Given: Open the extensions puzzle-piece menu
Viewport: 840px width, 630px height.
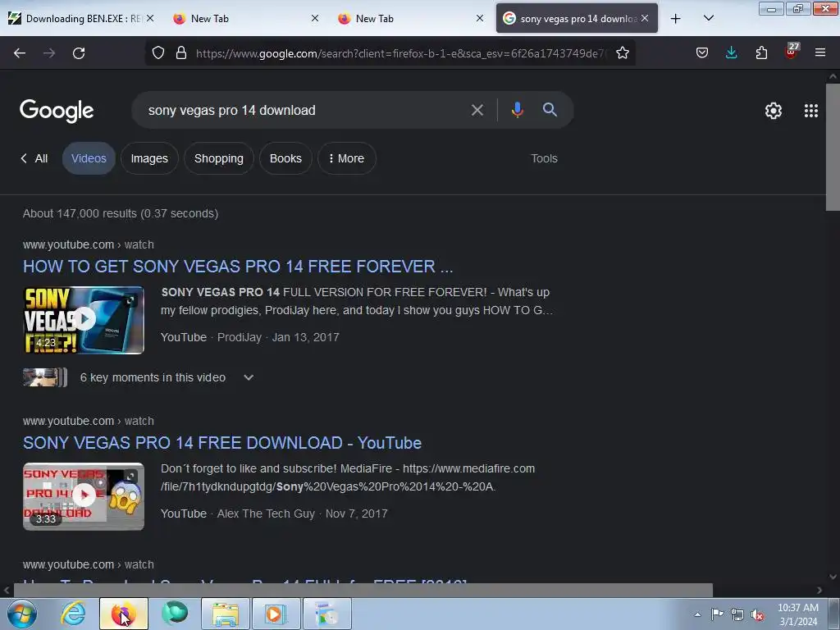Looking at the screenshot, I should coord(761,53).
